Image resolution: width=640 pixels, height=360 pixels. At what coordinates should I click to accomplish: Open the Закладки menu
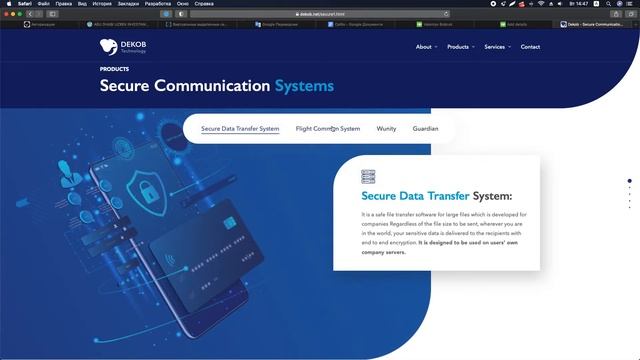click(x=128, y=4)
